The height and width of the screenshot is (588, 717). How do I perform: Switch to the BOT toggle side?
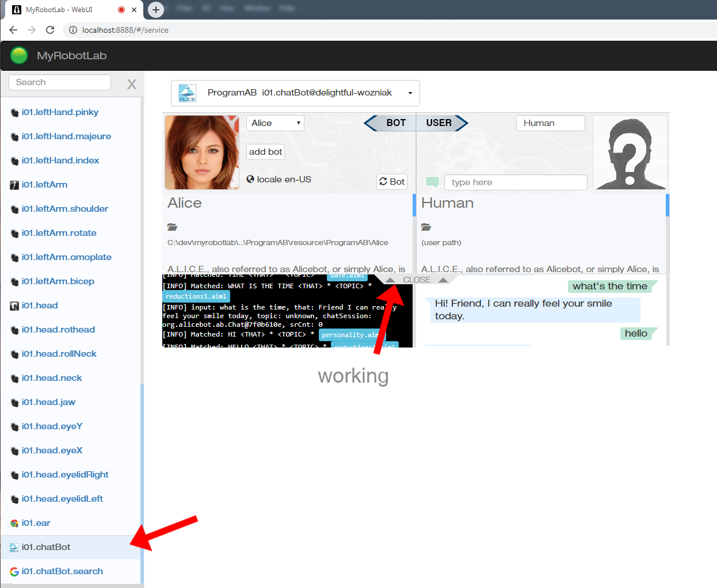point(391,123)
